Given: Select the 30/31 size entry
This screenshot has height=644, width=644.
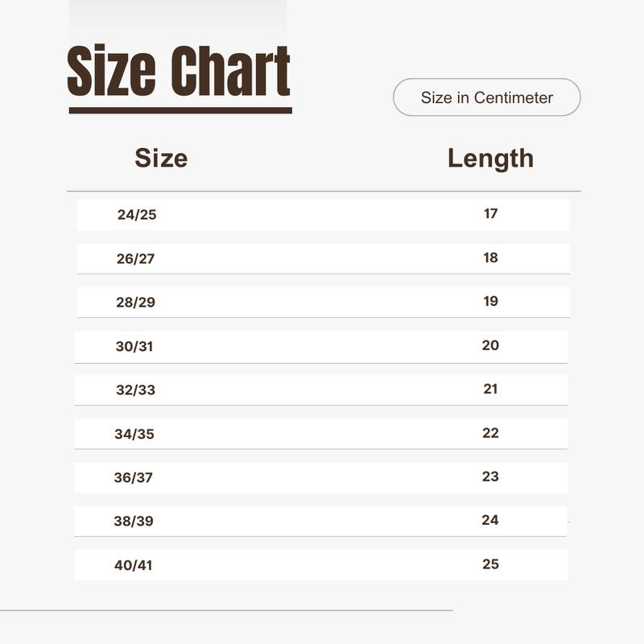Looking at the screenshot, I should 134,346.
